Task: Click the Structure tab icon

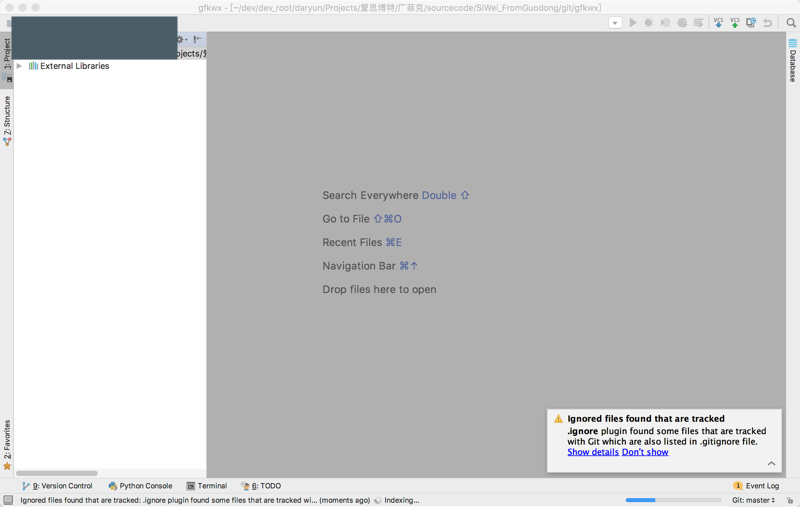Action: (7, 142)
